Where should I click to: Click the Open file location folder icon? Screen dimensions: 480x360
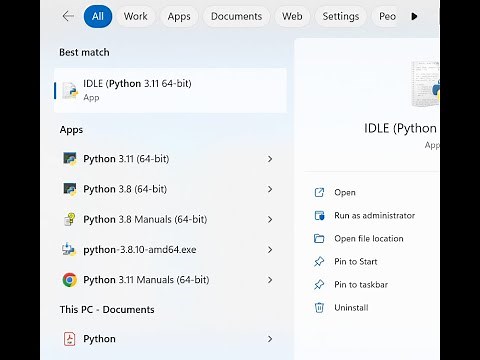pyautogui.click(x=319, y=238)
